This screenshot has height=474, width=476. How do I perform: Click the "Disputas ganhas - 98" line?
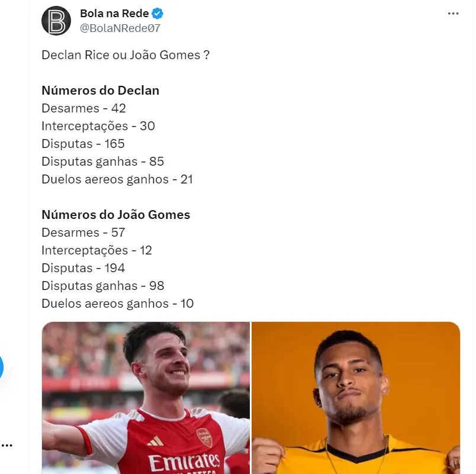coord(102,286)
